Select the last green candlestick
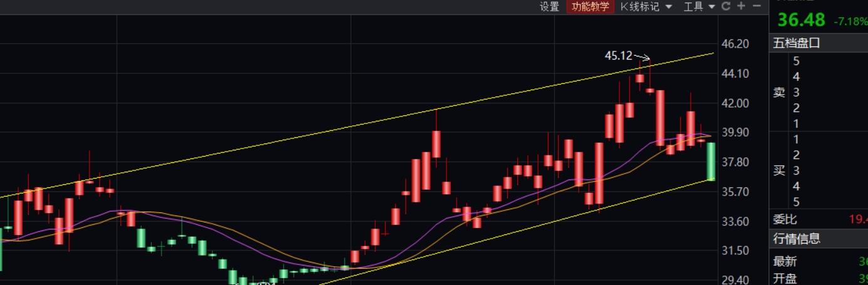The height and width of the screenshot is (285, 868). [x=711, y=162]
